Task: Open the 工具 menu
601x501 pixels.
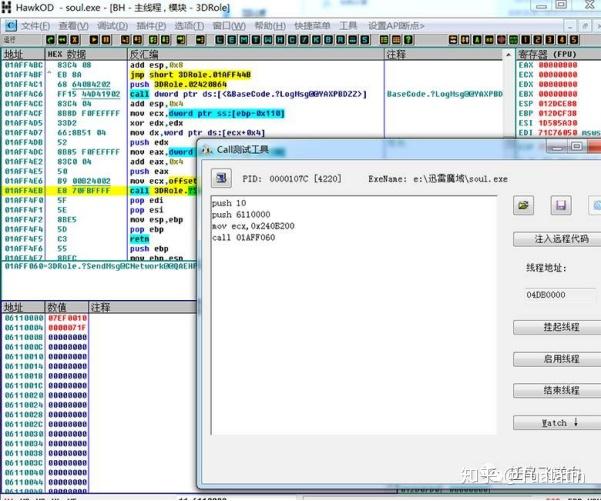Action: coord(348,26)
